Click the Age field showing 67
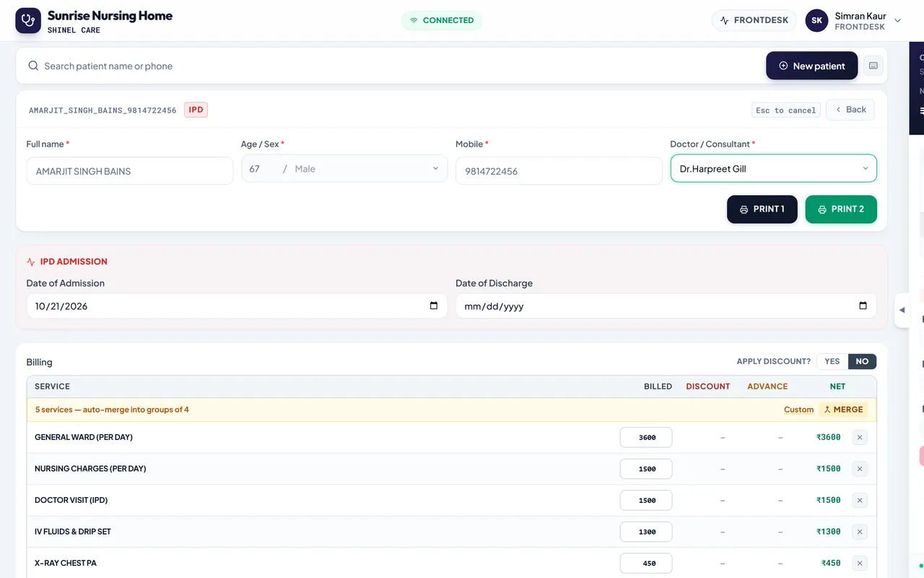The width and height of the screenshot is (924, 578). [260, 168]
